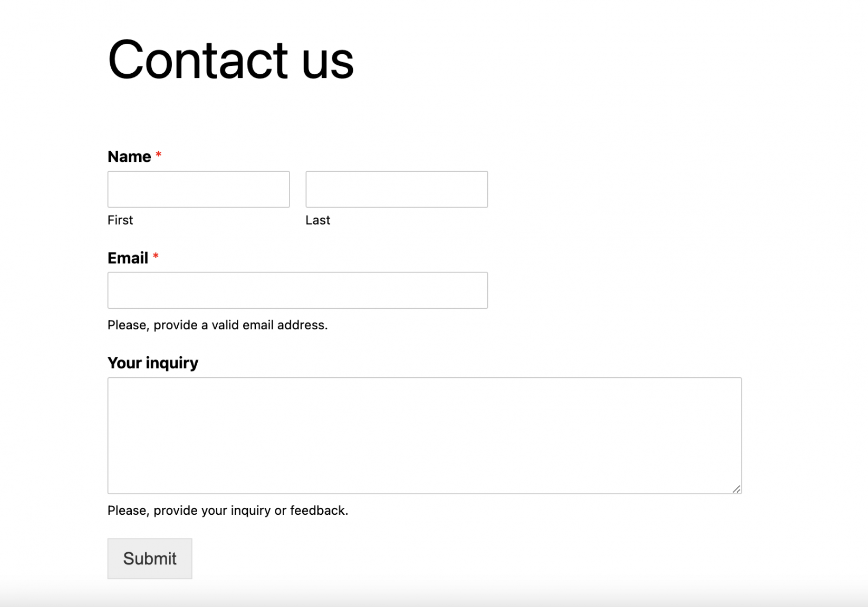The width and height of the screenshot is (868, 607).
Task: Click the Last name input field
Action: coord(397,189)
